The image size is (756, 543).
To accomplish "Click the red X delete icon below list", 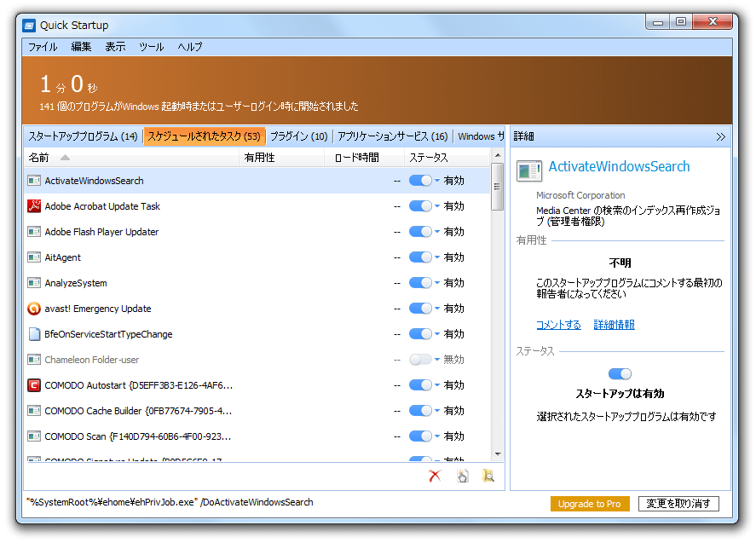I will pos(435,476).
